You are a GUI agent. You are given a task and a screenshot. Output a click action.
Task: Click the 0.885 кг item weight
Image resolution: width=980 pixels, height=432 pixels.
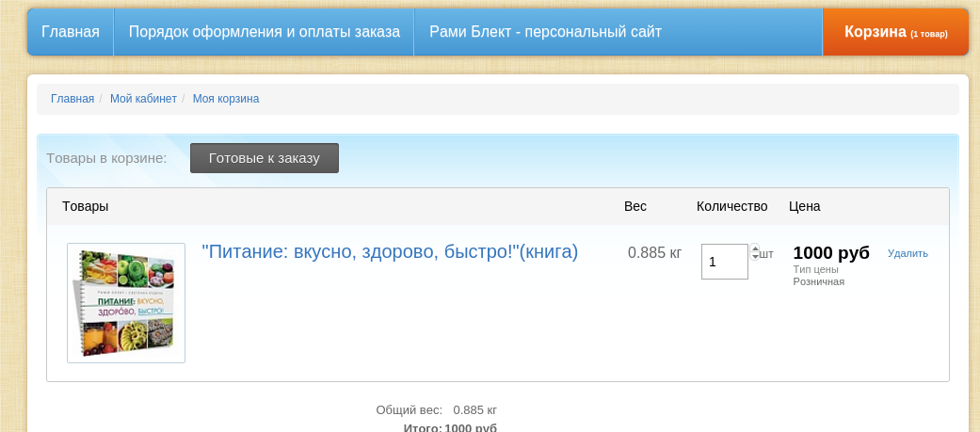pyautogui.click(x=654, y=252)
